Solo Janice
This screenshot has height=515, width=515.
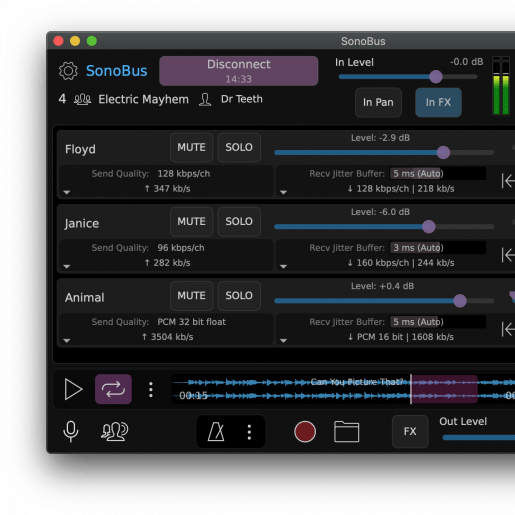[x=239, y=222]
